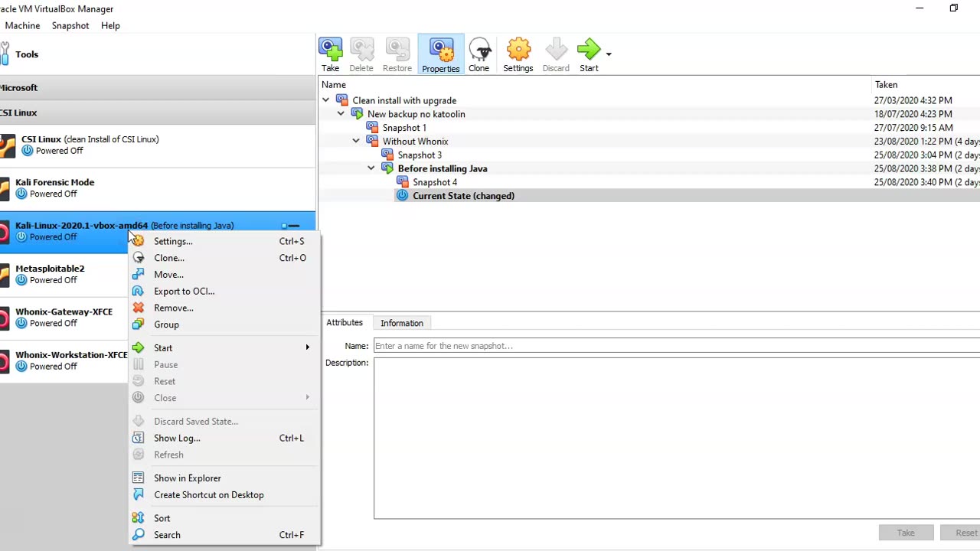Screen dimensions: 980x551
Task: Select Snapshot 3 in the tree
Action: [420, 155]
